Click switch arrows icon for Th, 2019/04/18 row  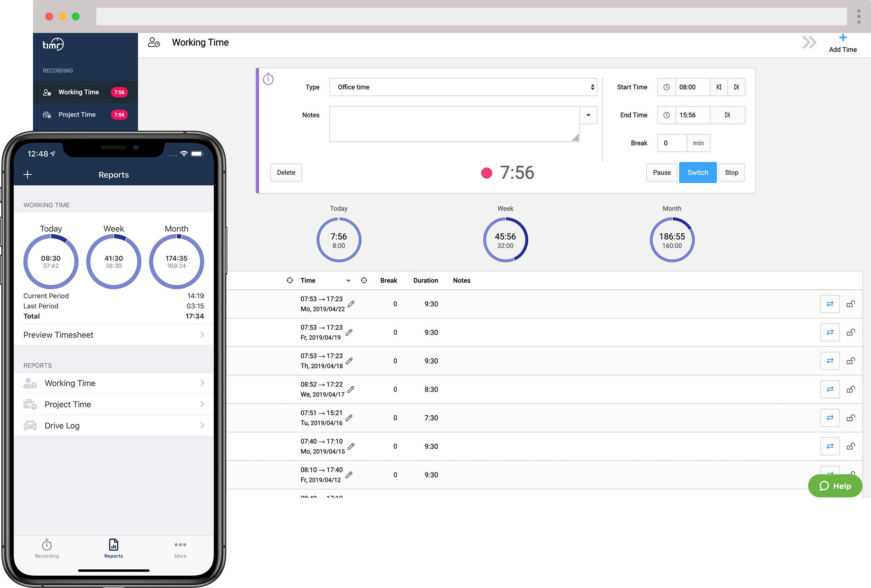point(830,361)
